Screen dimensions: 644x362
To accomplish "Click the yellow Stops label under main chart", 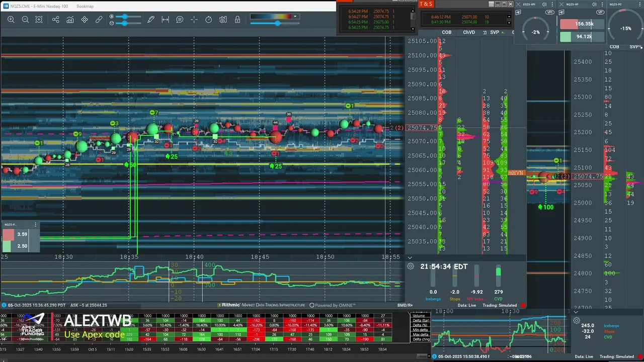I will pyautogui.click(x=455, y=299).
